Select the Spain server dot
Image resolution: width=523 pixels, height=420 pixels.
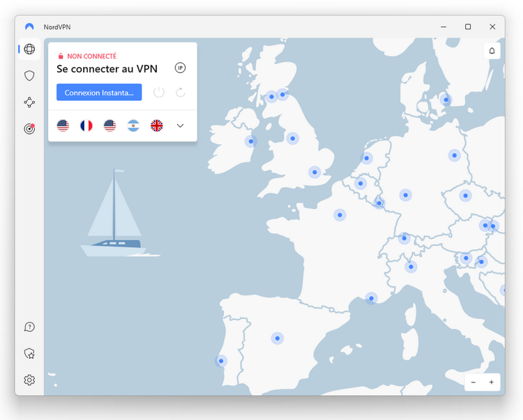point(277,339)
